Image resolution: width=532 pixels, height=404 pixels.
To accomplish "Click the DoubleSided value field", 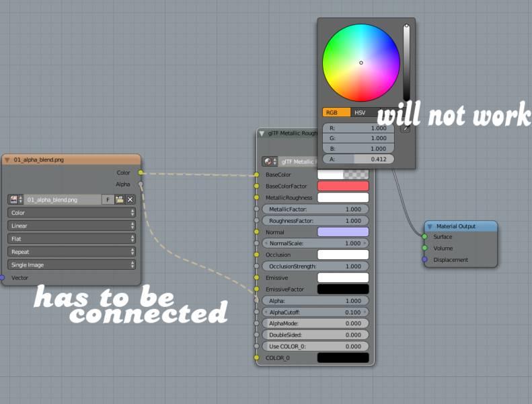I will point(315,335).
